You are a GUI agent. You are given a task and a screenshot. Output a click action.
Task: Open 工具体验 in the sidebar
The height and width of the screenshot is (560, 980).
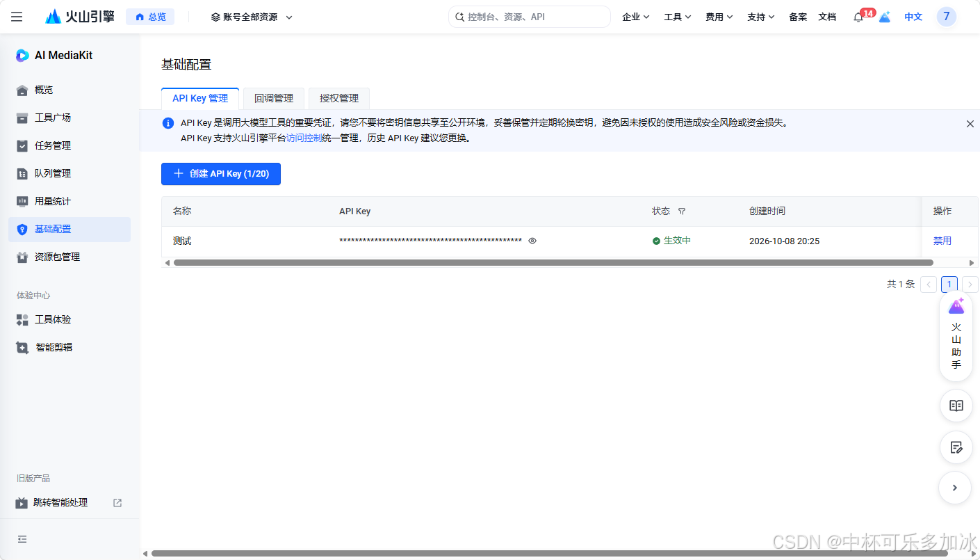(70, 319)
